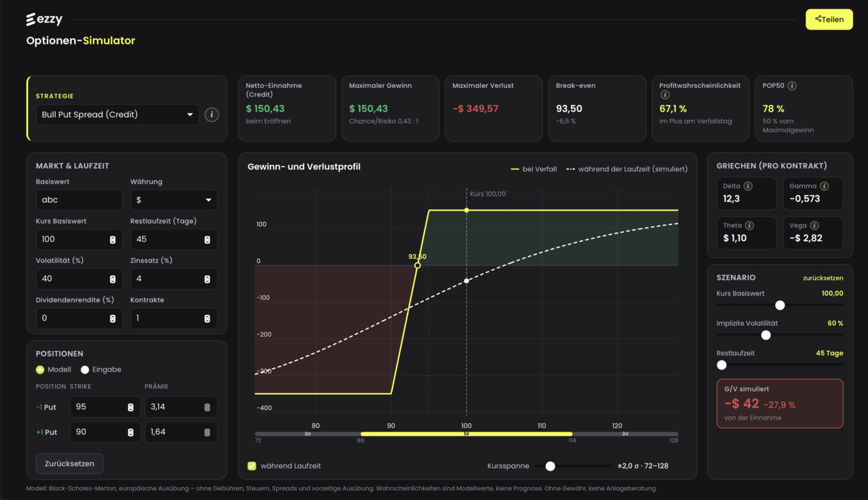Click Kurs Basiswert stepper arrows
Viewport: 868px width, 500px height.
pos(113,240)
